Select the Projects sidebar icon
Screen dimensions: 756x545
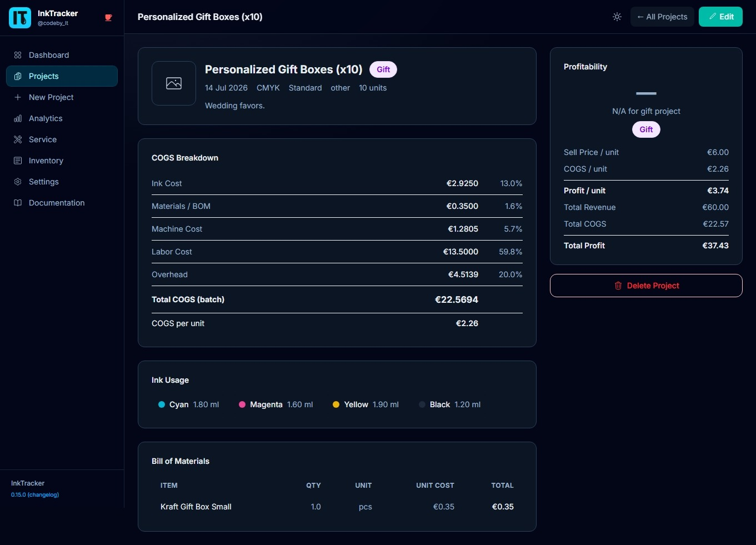[18, 76]
